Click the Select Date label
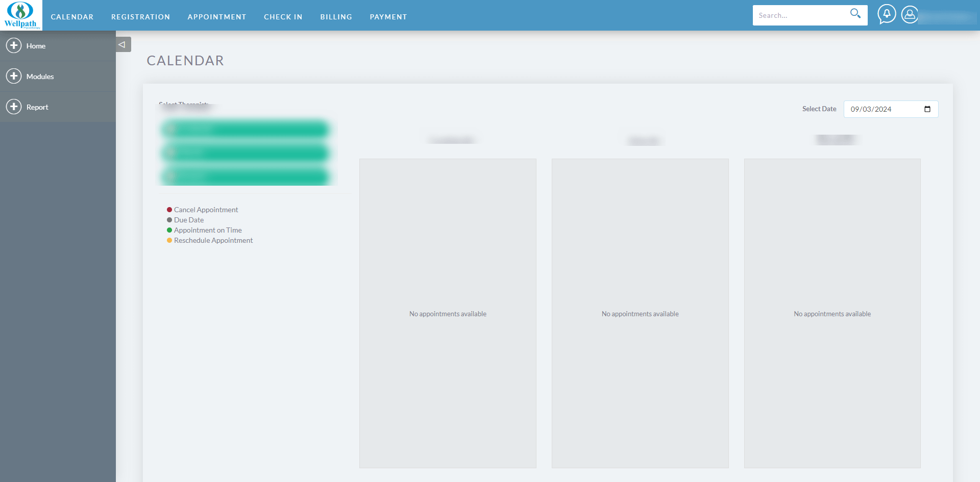The width and height of the screenshot is (980, 482). click(x=819, y=109)
